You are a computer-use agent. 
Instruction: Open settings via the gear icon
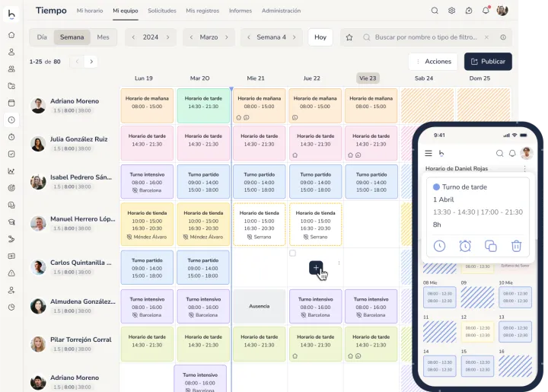(451, 11)
